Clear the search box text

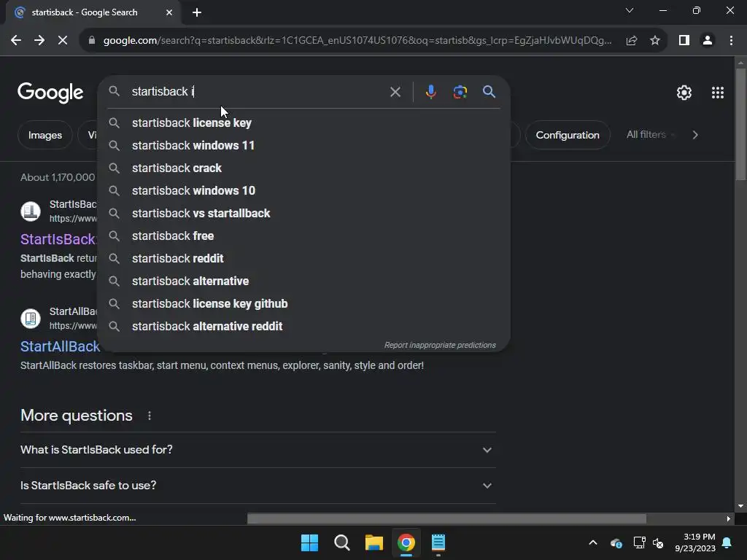tap(395, 91)
